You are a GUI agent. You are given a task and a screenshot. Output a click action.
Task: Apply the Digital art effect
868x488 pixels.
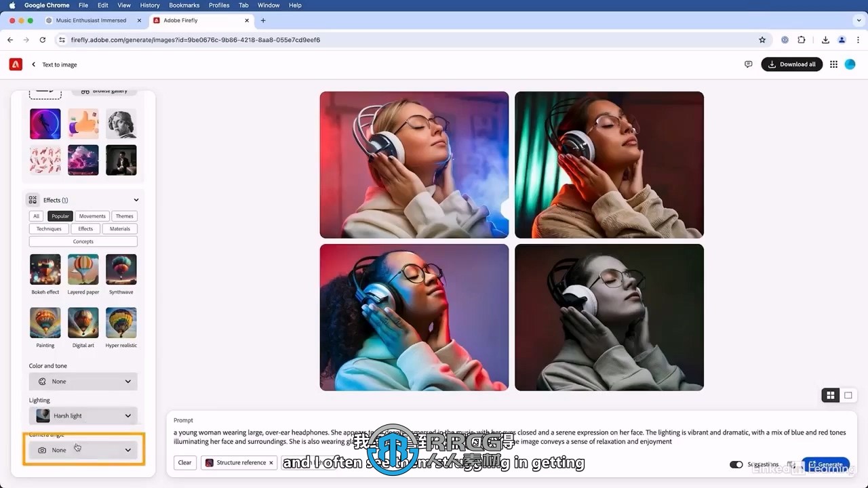[x=83, y=323]
